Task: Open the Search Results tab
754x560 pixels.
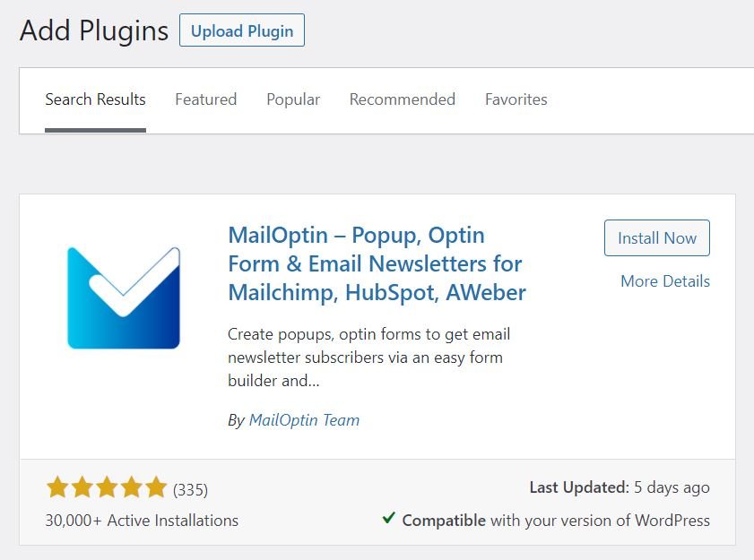Action: click(95, 99)
